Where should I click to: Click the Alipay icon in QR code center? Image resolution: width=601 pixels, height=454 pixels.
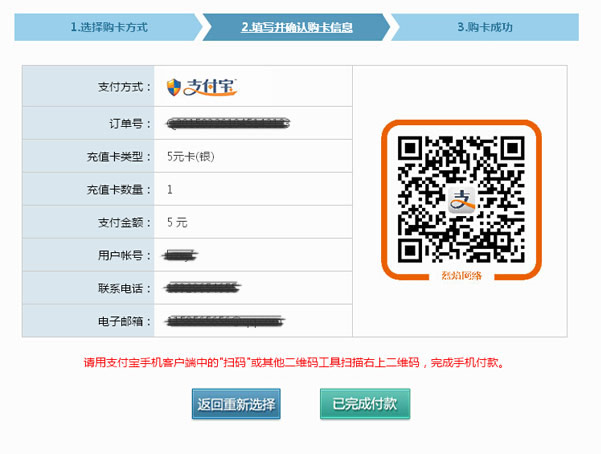(x=462, y=200)
